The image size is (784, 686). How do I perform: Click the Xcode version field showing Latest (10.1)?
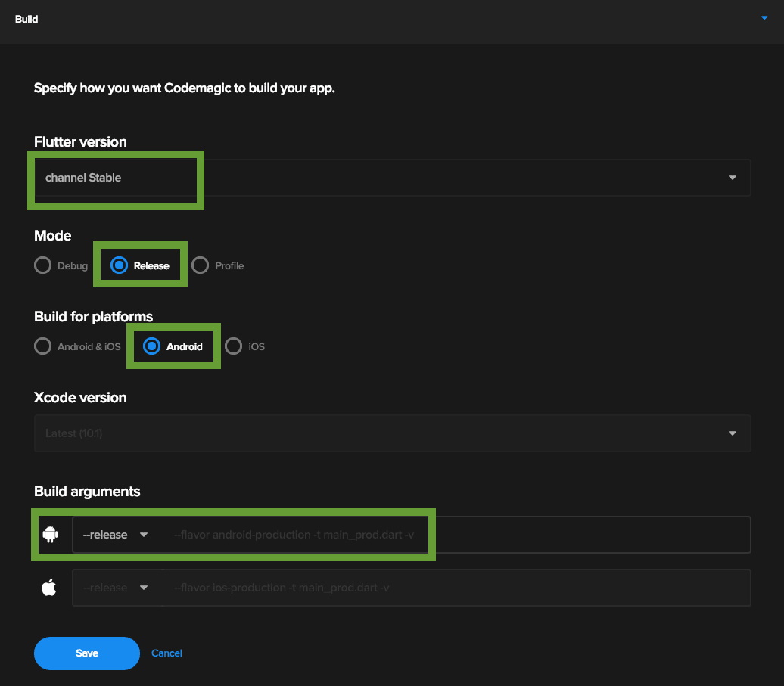303,433
